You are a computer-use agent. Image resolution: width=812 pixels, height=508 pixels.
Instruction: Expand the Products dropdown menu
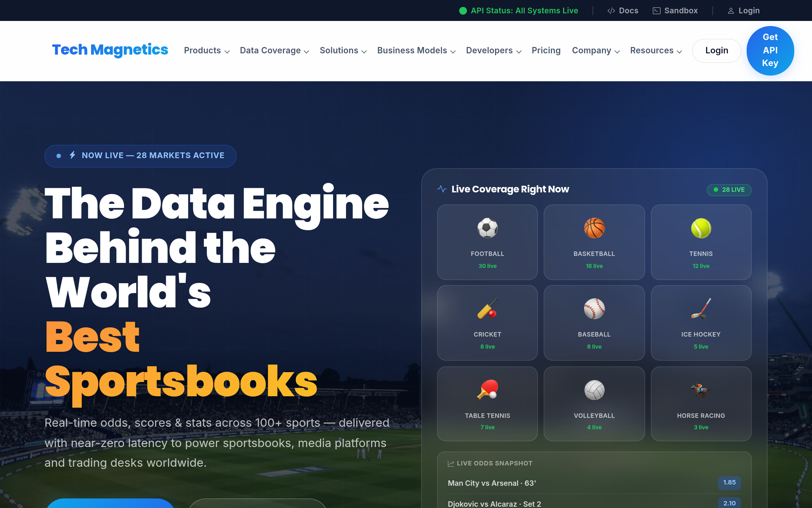click(207, 50)
